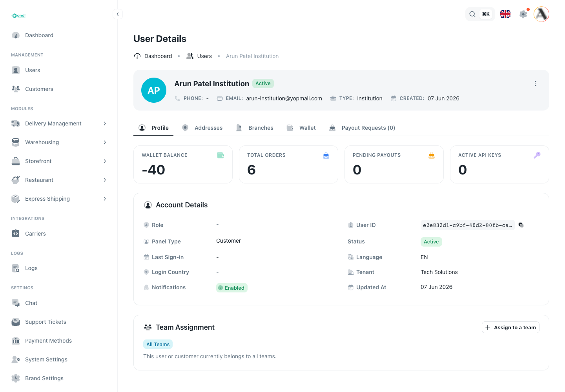Expand the Storefront menu

pos(59,161)
